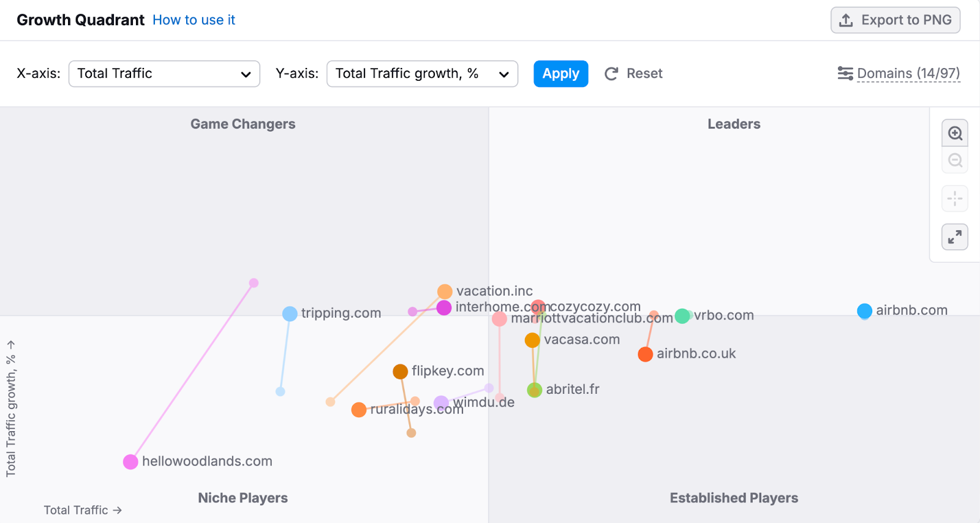Select the hellowoodlands.com data point
The image size is (980, 523).
click(x=130, y=462)
